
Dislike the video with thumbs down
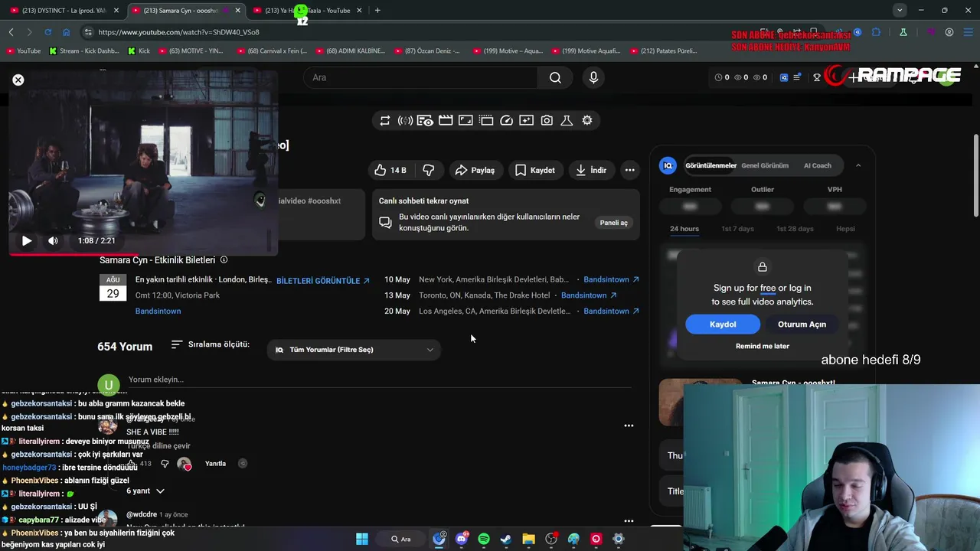point(429,170)
